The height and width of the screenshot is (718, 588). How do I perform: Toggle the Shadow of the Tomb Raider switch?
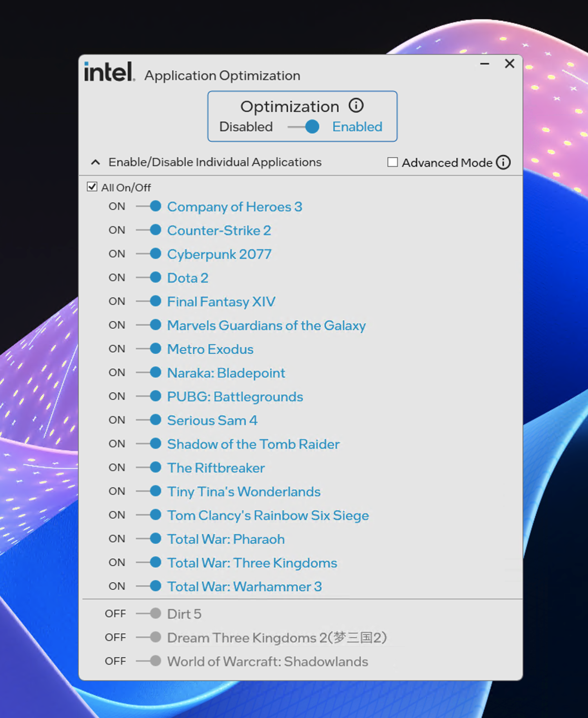[x=149, y=444]
